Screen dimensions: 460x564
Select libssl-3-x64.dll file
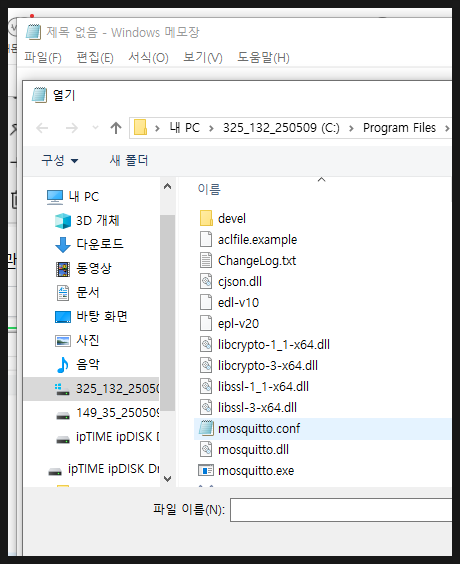point(257,408)
